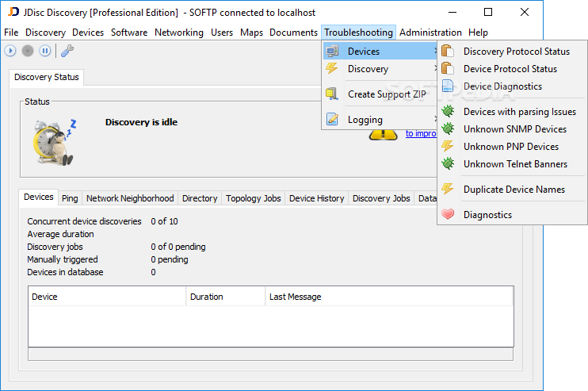Click the lightning icon for Duplicate Device Names
The height and width of the screenshot is (391, 588).
pyautogui.click(x=448, y=189)
